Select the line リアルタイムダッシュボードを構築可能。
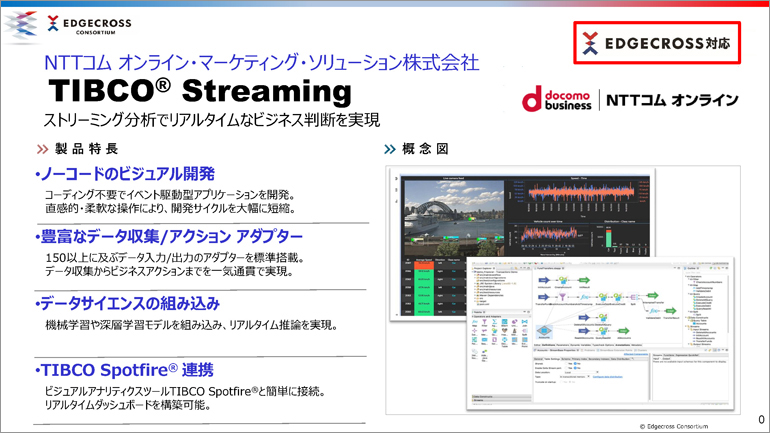The height and width of the screenshot is (433, 770). (x=128, y=406)
